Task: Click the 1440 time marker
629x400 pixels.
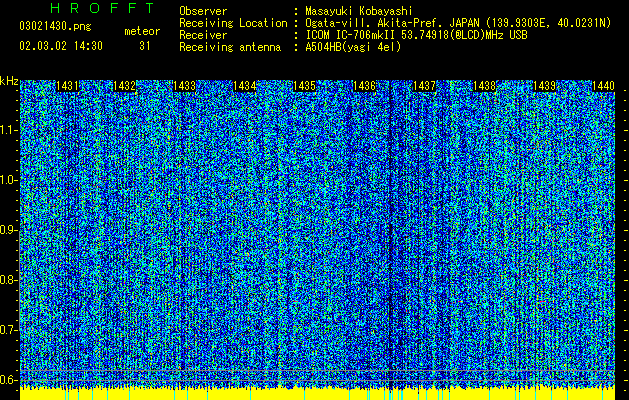Action: 603,86
